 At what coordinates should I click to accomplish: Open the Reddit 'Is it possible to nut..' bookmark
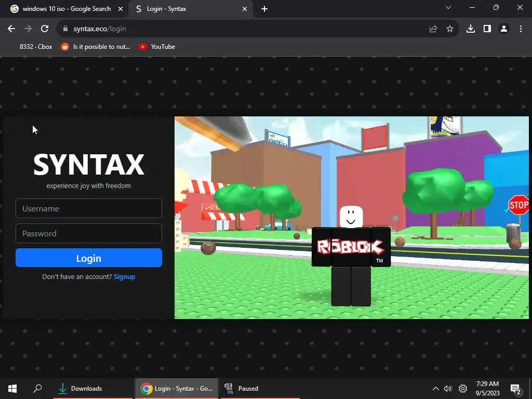tap(96, 47)
